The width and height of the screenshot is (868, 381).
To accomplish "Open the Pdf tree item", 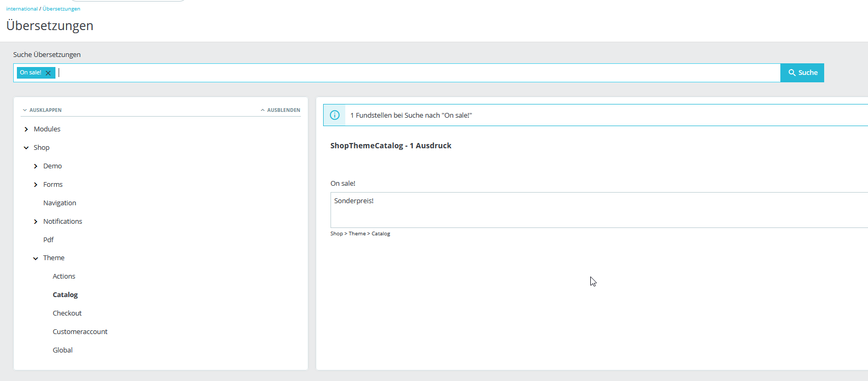I will click(x=49, y=240).
